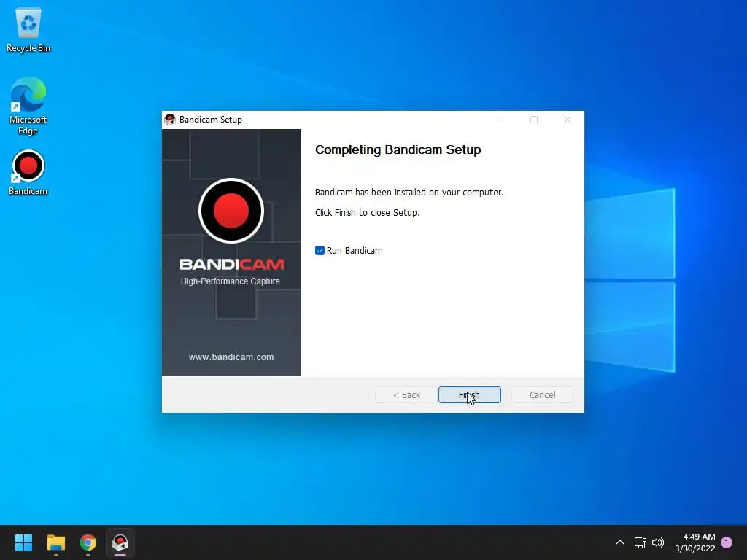Click the www.bandicam.com text
This screenshot has height=560, width=747.
pos(231,357)
